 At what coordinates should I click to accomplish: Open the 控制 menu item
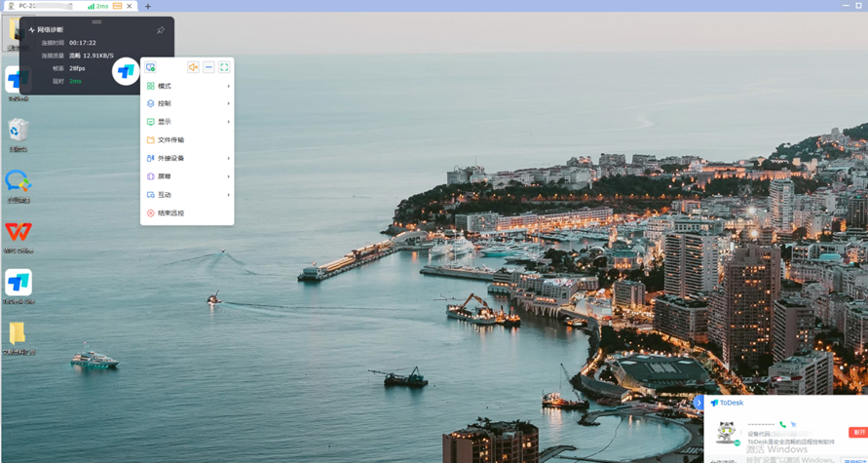coord(187,103)
